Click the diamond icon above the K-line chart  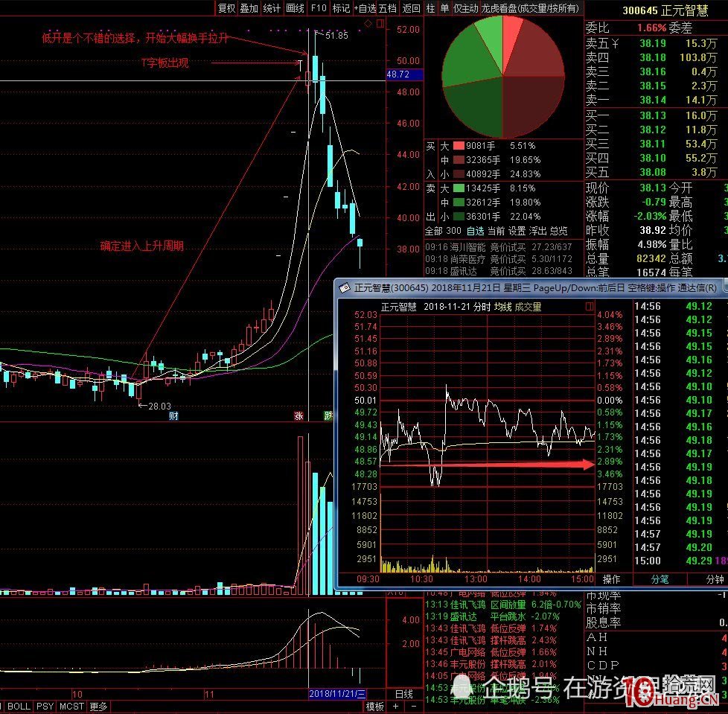pos(368,23)
